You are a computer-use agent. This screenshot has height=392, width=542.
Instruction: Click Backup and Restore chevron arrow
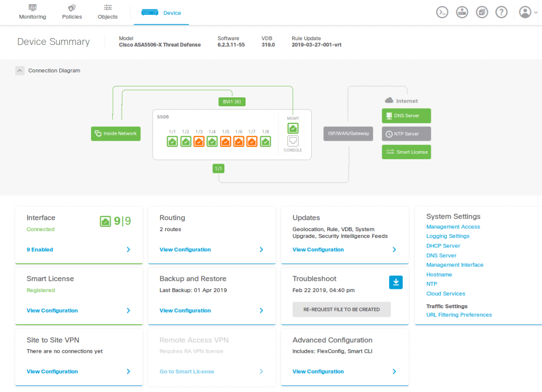[x=261, y=311]
